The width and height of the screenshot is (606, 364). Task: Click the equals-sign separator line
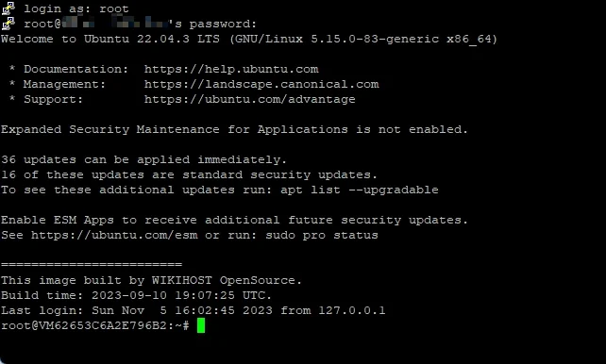point(92,265)
